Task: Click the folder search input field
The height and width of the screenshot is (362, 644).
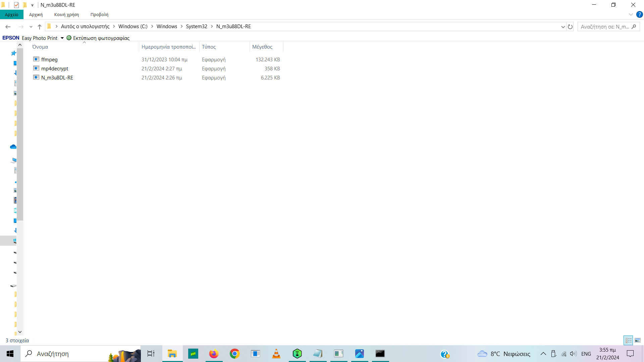Action: (604, 26)
